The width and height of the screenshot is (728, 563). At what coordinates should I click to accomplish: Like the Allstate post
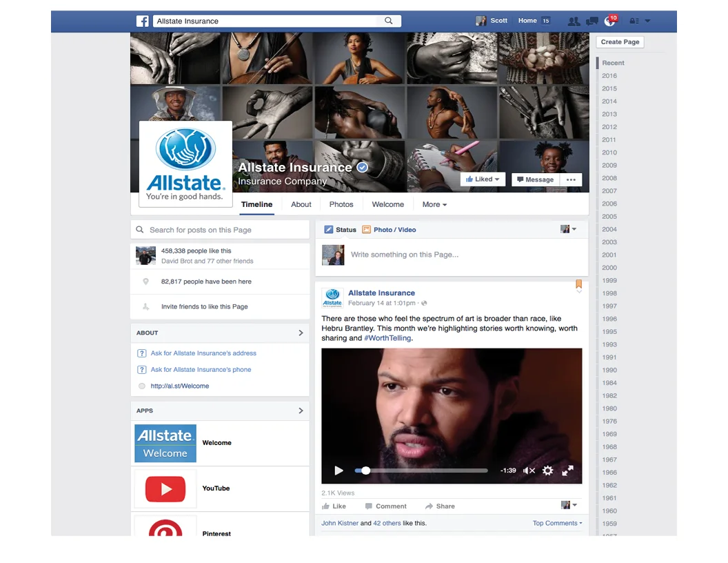[x=334, y=506]
